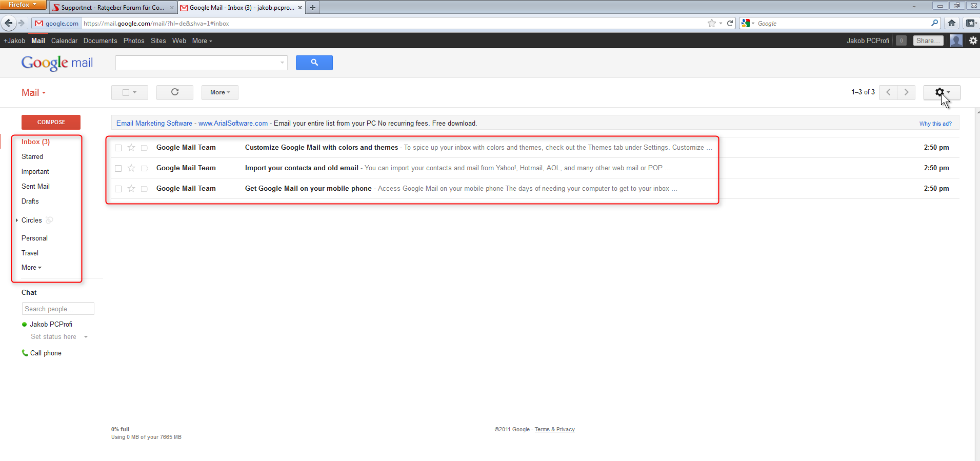
Task: Open the settings gear menu in the mail toolbar
Action: (x=942, y=92)
